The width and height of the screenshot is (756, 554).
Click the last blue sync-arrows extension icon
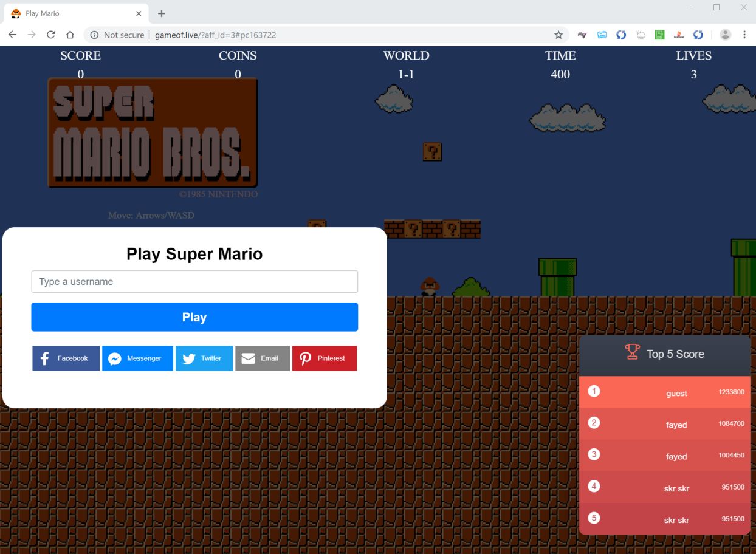(698, 35)
